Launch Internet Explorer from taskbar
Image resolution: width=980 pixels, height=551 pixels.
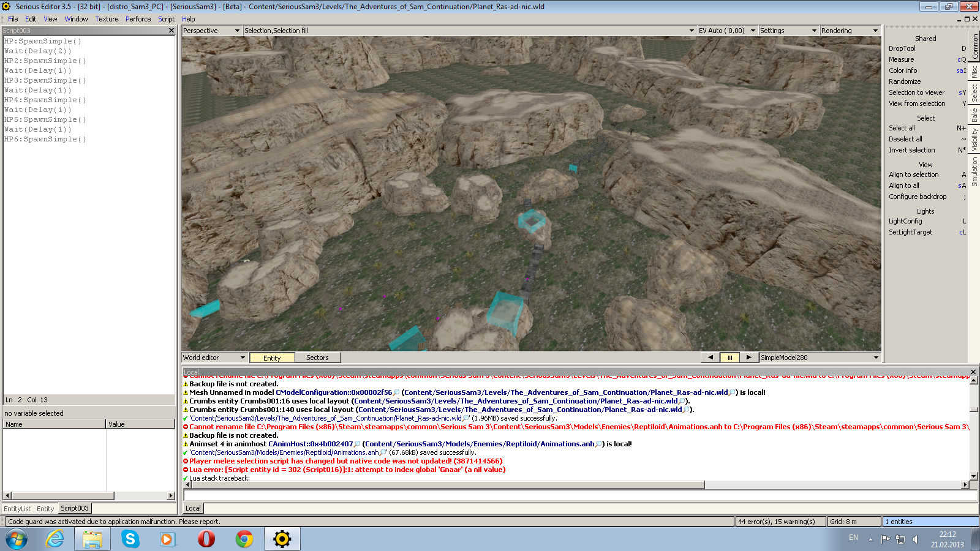[55, 539]
